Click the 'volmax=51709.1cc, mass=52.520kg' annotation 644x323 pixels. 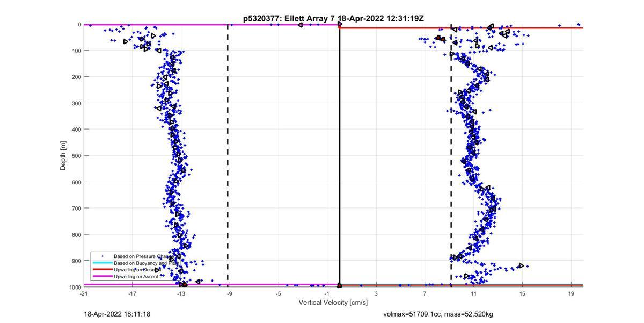[x=438, y=314]
